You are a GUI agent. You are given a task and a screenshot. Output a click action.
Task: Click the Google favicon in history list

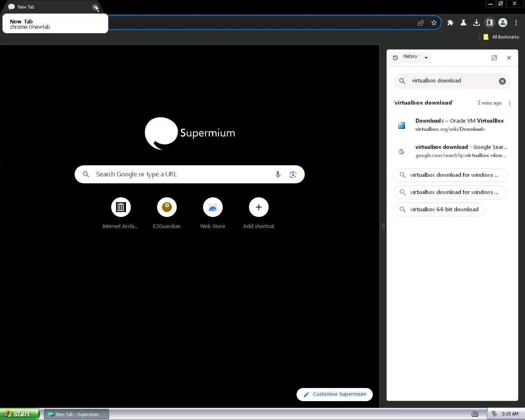tap(402, 152)
